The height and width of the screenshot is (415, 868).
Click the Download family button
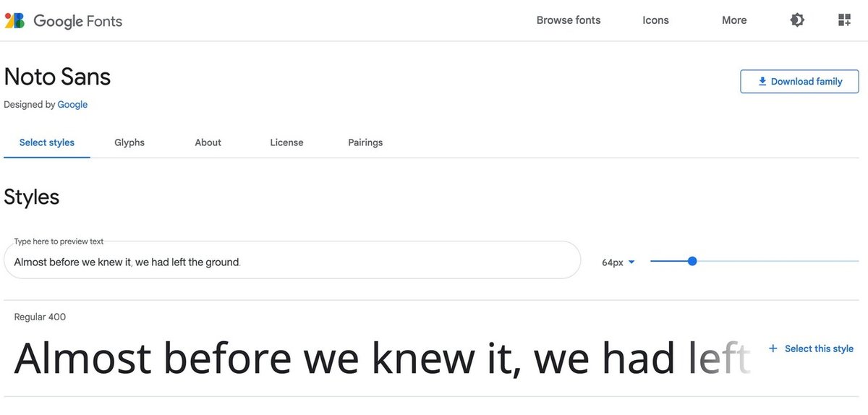[x=799, y=82]
